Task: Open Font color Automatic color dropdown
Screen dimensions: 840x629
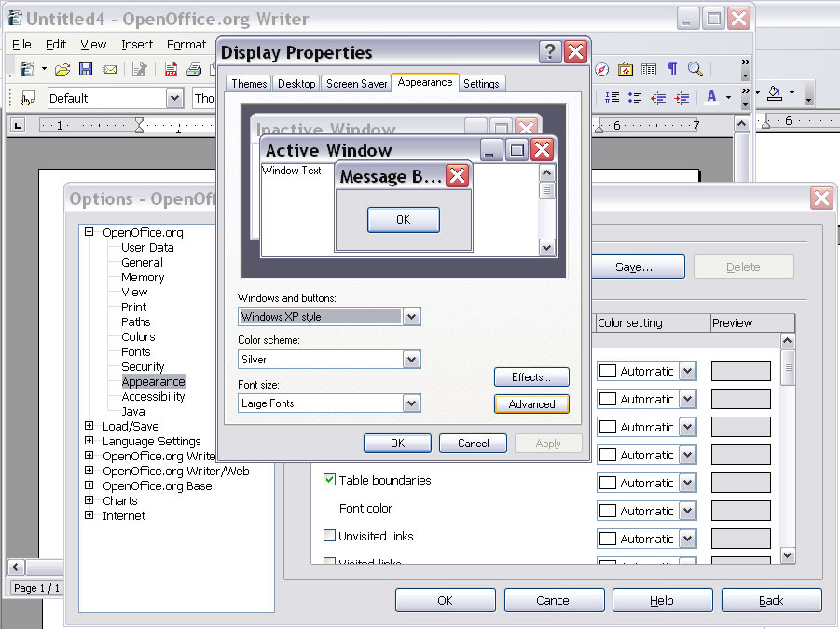Action: click(687, 511)
